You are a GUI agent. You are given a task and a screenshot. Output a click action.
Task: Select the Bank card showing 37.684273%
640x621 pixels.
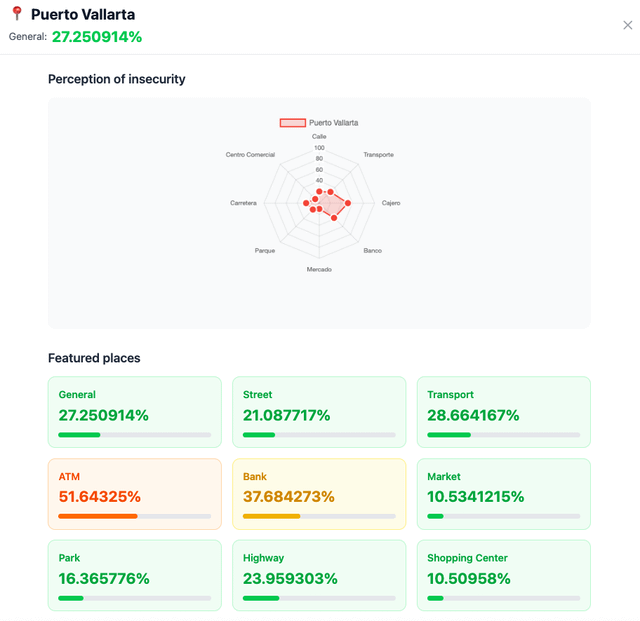pyautogui.click(x=319, y=494)
